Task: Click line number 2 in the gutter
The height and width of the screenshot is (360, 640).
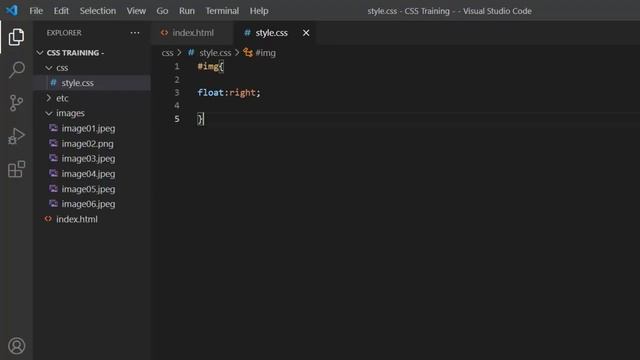Action: click(x=177, y=80)
